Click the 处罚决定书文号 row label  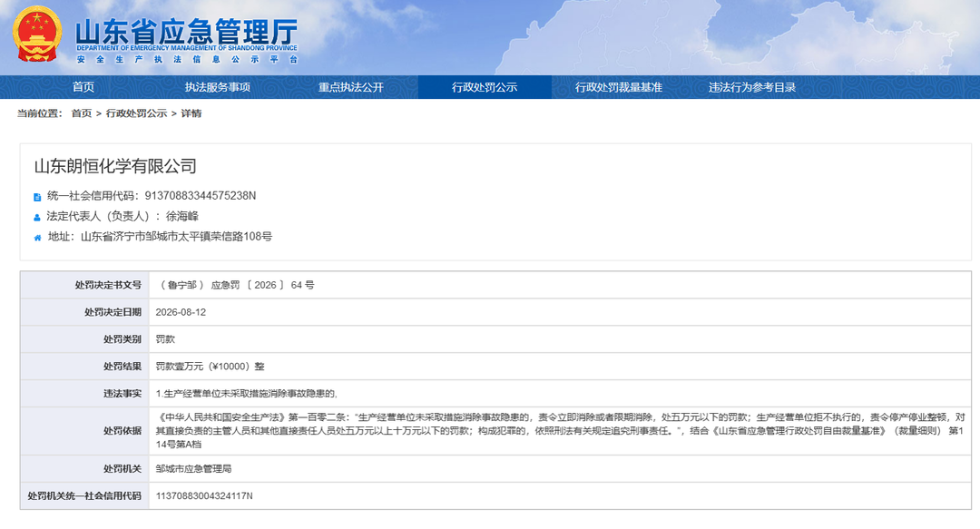[x=108, y=285]
